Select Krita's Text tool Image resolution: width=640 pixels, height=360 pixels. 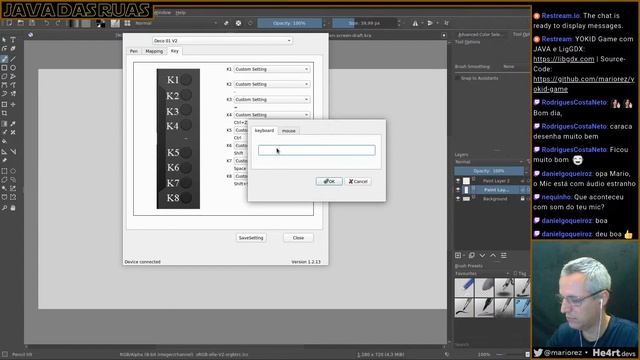click(x=13, y=40)
